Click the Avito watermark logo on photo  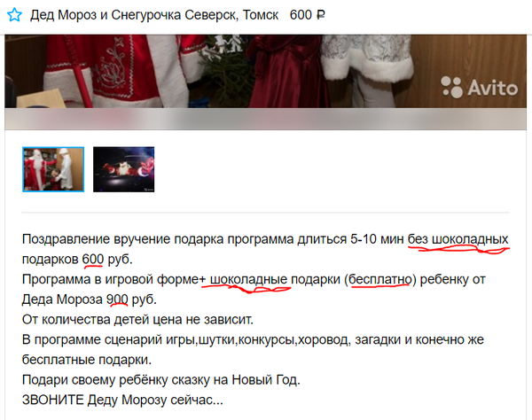click(x=480, y=88)
